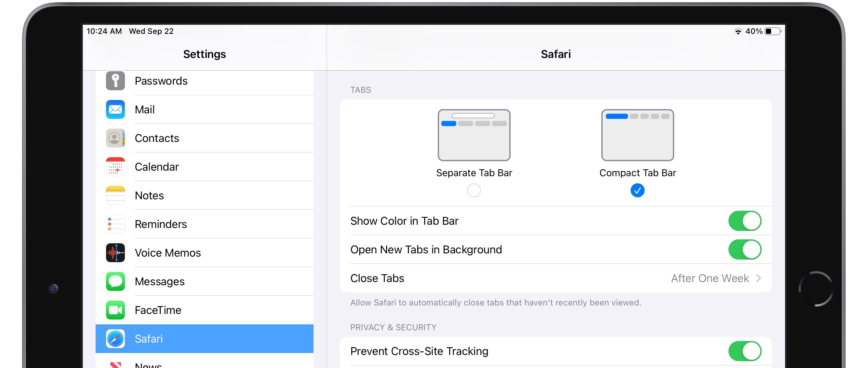Open Notes settings icon

[115, 195]
